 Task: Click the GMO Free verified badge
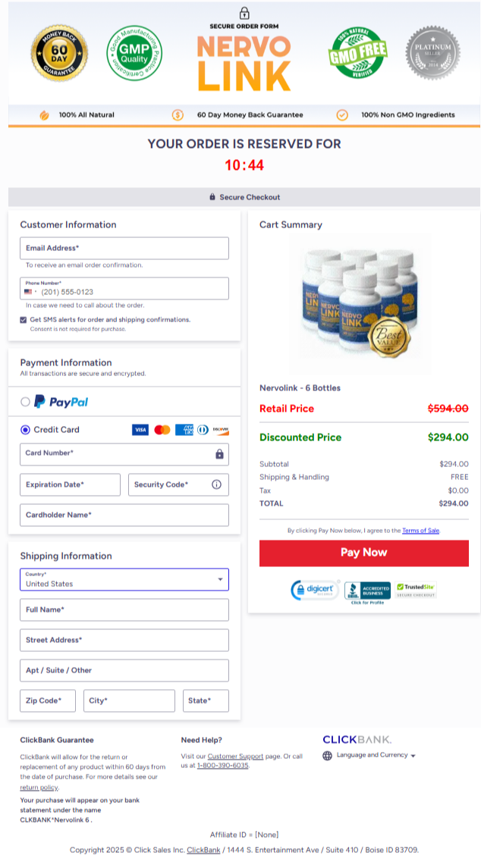click(x=357, y=55)
